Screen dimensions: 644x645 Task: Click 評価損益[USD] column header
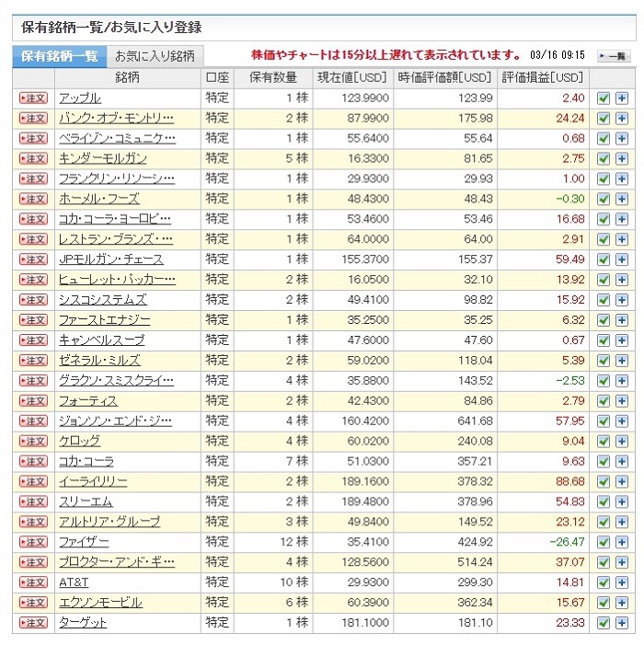pos(543,77)
